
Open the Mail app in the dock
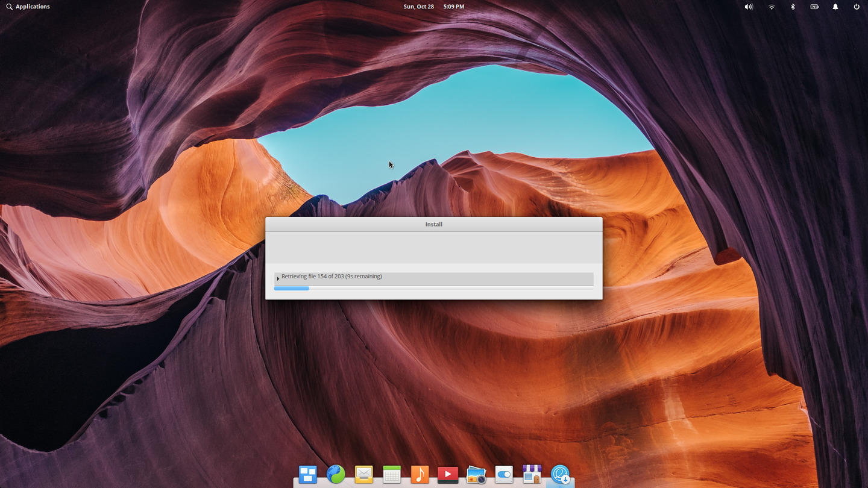pos(363,475)
